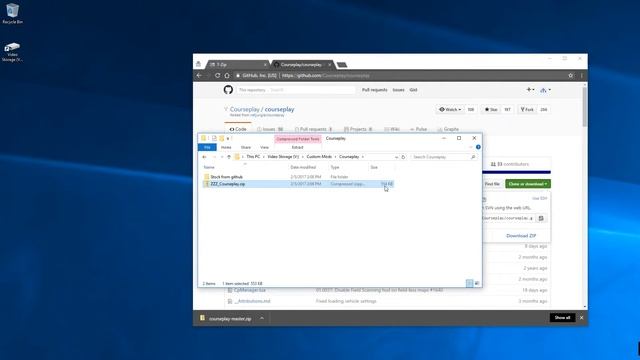Viewport: 640px width, 360px height.
Task: Open Issues link in GitHub header
Action: (x=398, y=90)
